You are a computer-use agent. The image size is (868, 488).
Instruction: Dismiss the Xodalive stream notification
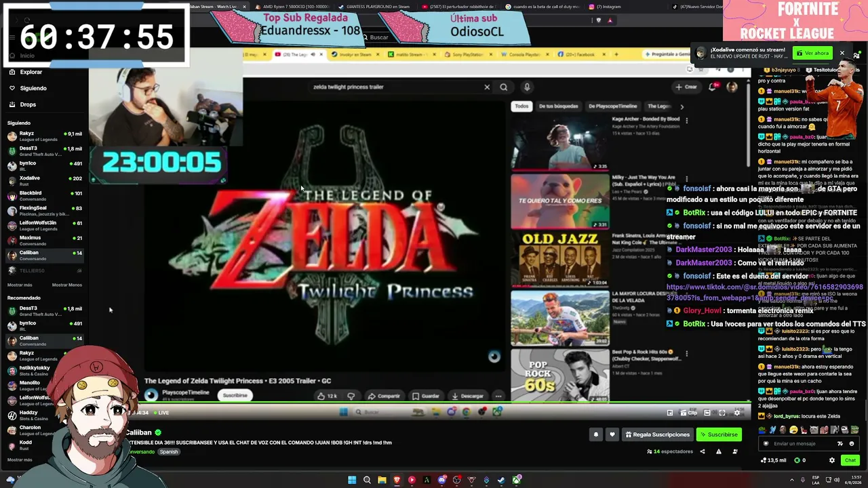coord(842,53)
